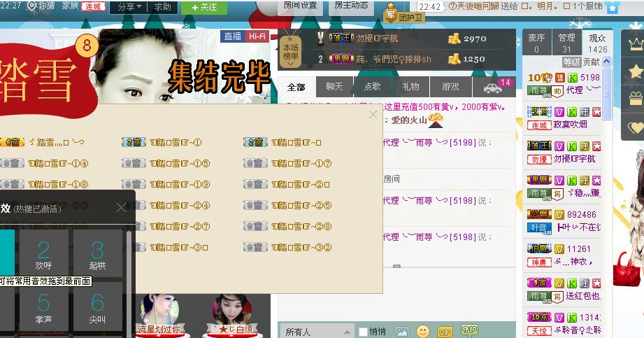Select the 管理 tab
The width and height of the screenshot is (644, 338).
pos(567,43)
